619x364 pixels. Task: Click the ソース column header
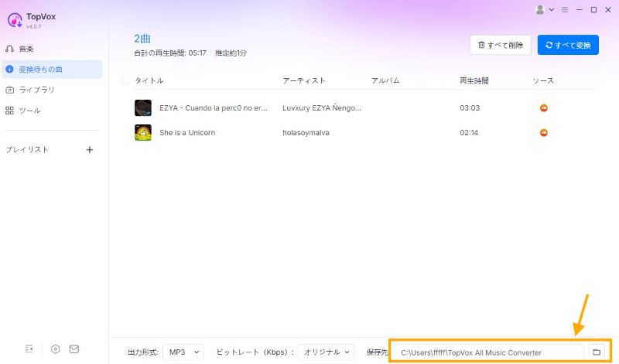543,81
